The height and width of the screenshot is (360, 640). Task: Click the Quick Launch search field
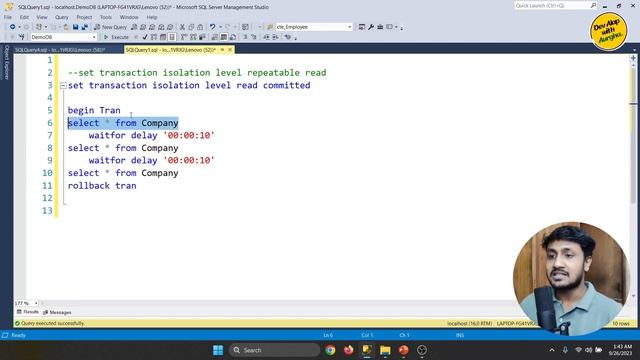(555, 6)
